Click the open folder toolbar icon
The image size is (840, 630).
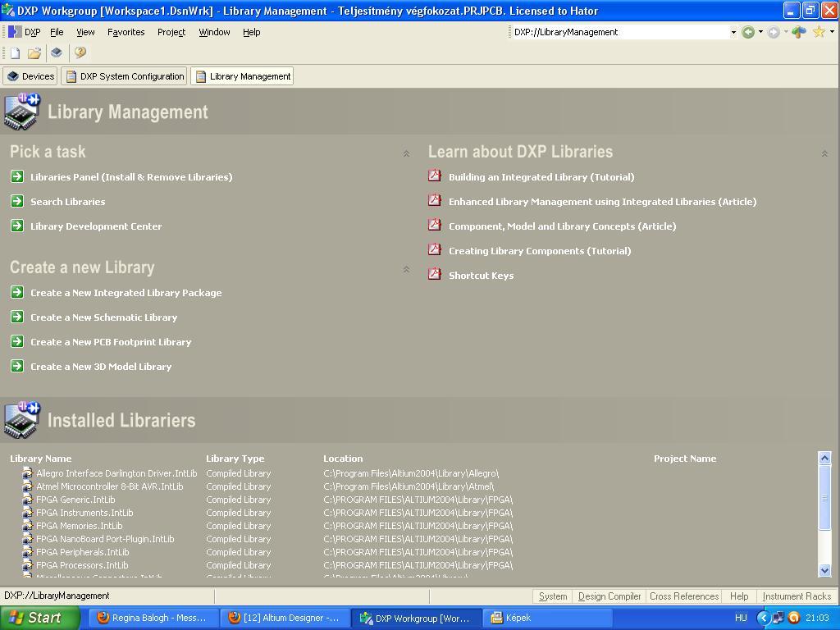34,52
